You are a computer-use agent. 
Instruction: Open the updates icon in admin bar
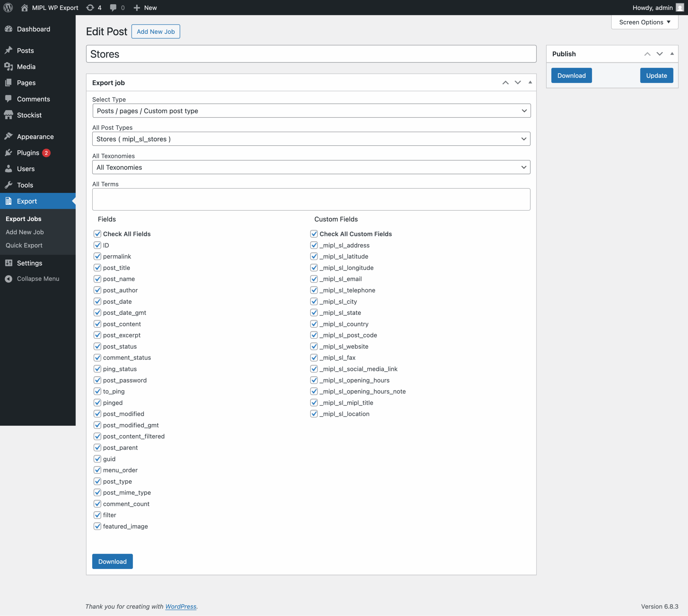point(90,8)
